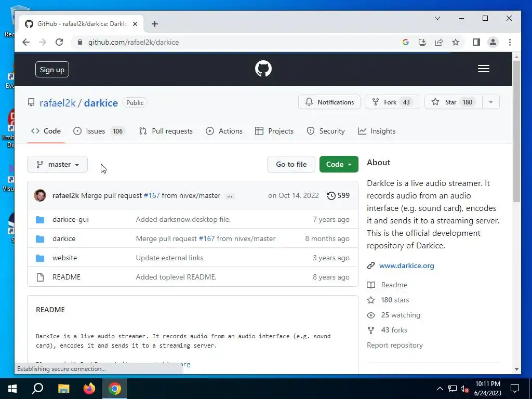This screenshot has height=399, width=532.
Task: Open the darkice-gui folder
Action: click(71, 220)
